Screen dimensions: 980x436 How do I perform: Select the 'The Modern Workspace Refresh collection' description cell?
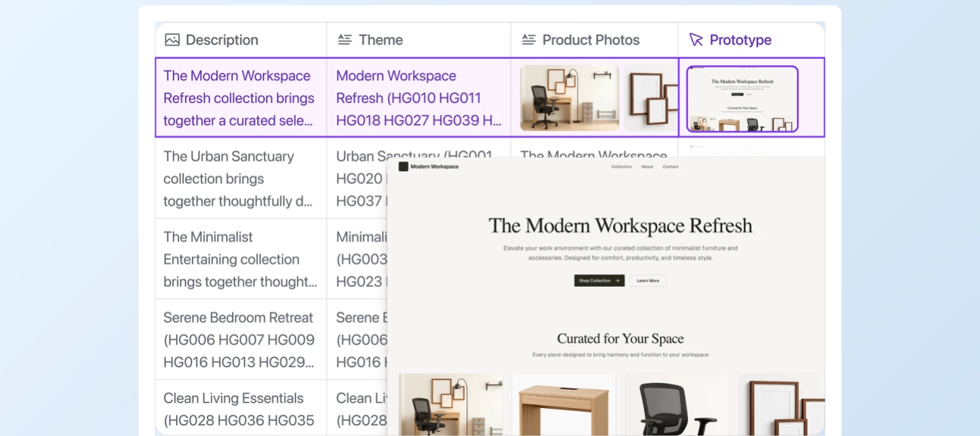coord(241,97)
